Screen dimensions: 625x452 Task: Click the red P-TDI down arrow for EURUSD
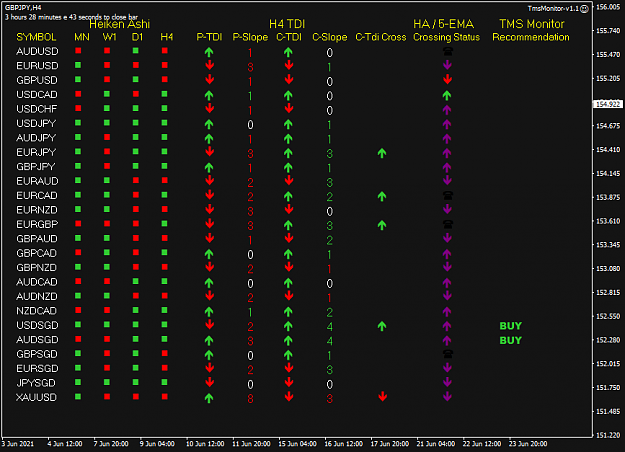(x=209, y=65)
